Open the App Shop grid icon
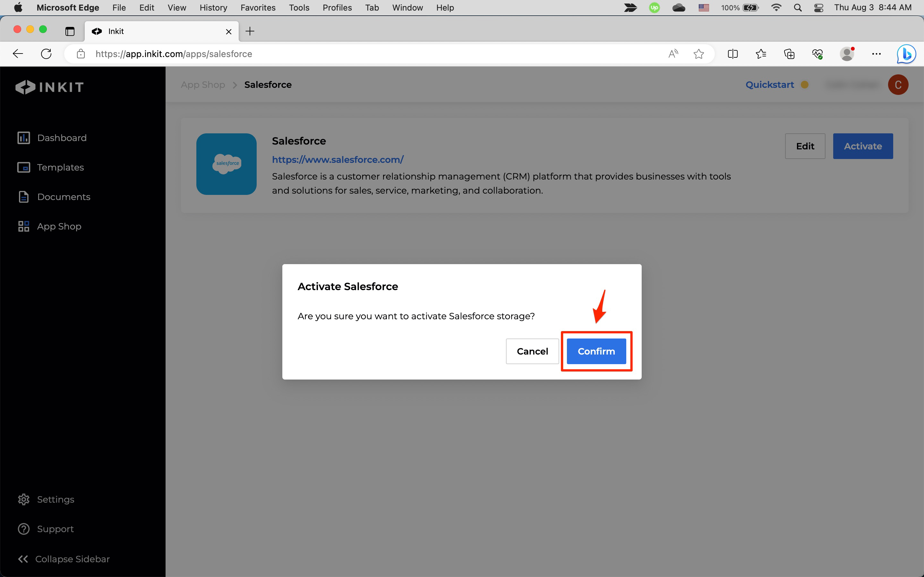This screenshot has height=577, width=924. 24,226
